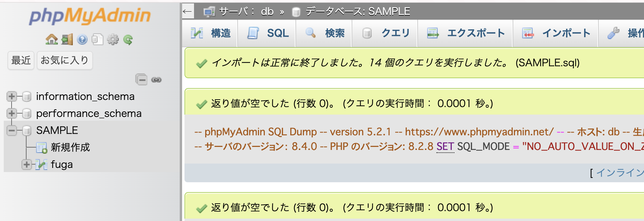Click the green checkmark in import success message
This screenshot has height=221, width=644.
[x=202, y=63]
